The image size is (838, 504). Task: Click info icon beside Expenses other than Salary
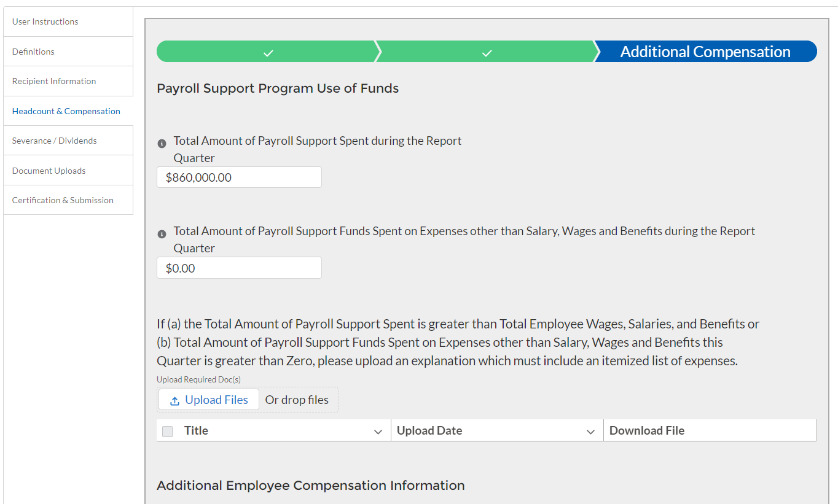[x=162, y=234]
